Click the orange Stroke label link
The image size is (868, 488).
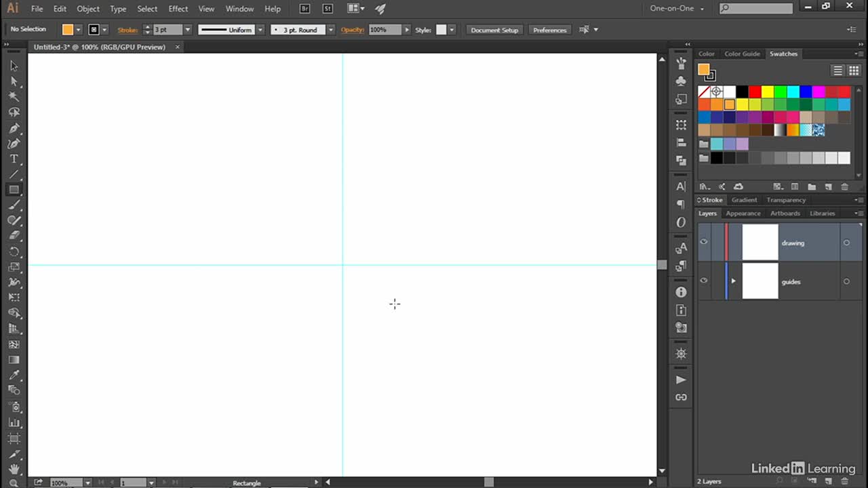click(x=127, y=30)
